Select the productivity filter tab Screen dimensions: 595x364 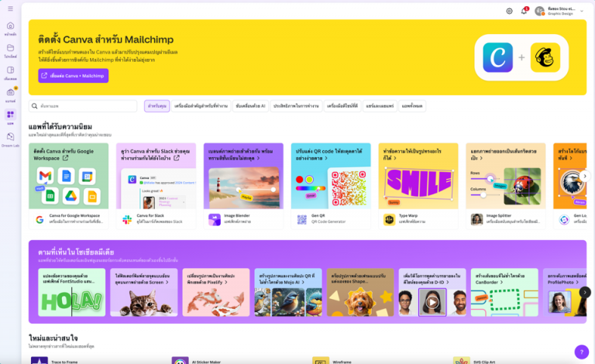(x=296, y=106)
